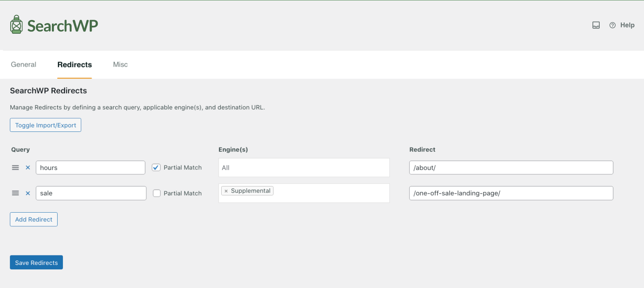This screenshot has width=644, height=288.
Task: Click the Manage Redirects description text
Action: tap(138, 107)
